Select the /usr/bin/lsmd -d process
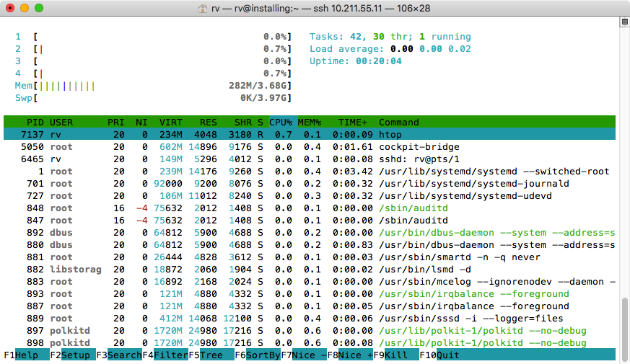Viewport: 630px width, 364px height. 310,270
